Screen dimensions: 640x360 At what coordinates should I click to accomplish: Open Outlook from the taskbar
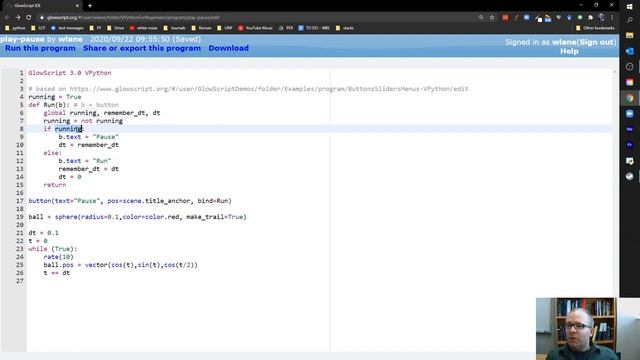pos(629,51)
